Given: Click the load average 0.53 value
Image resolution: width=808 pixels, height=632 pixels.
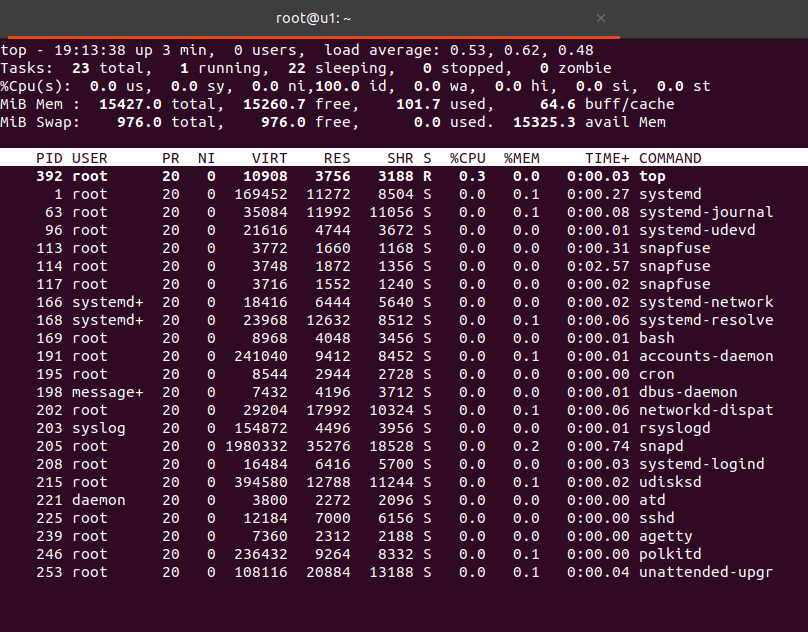Looking at the screenshot, I should [x=467, y=51].
